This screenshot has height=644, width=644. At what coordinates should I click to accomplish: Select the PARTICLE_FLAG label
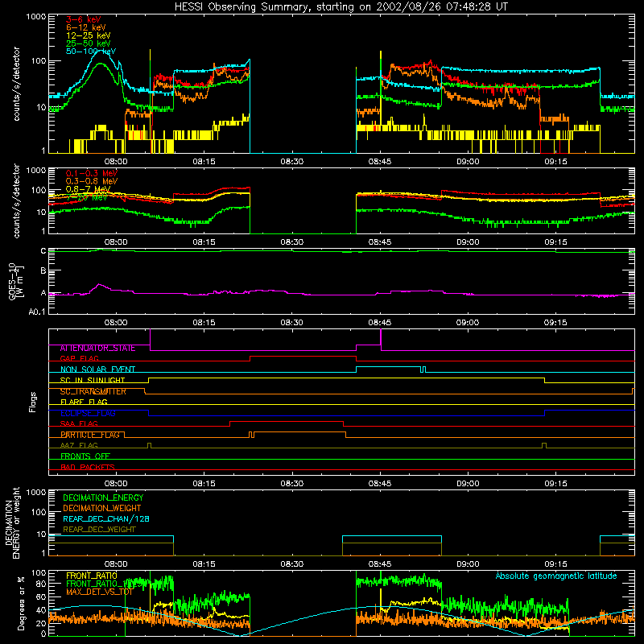[x=90, y=435]
